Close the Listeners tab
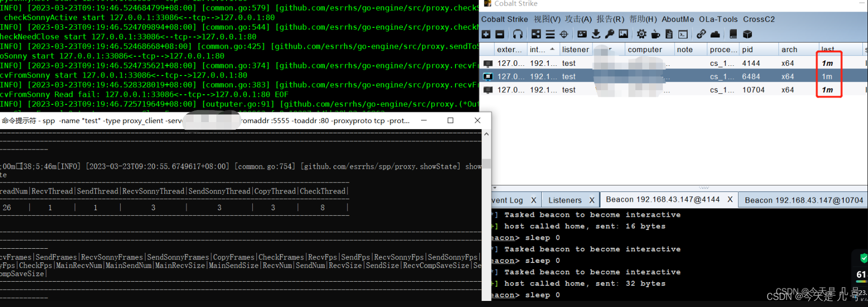Viewport: 868px width, 307px height. tap(592, 200)
